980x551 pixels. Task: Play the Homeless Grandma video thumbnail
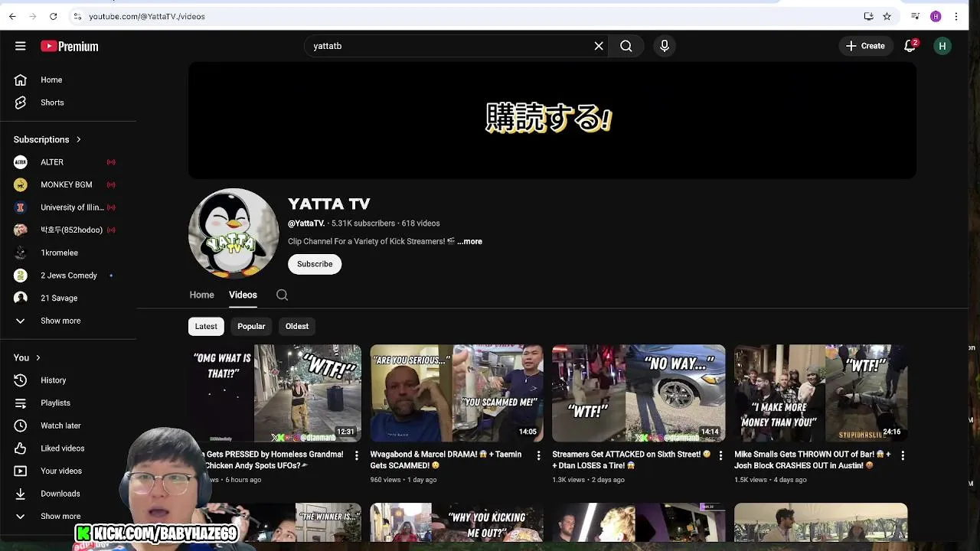[276, 393]
